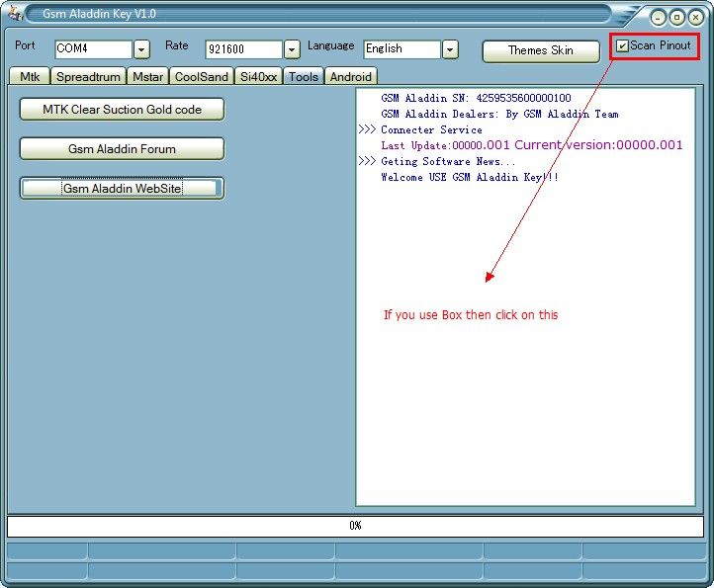Image resolution: width=714 pixels, height=588 pixels.
Task: Click the Gsm Aladdin WebSite button
Action: [122, 189]
